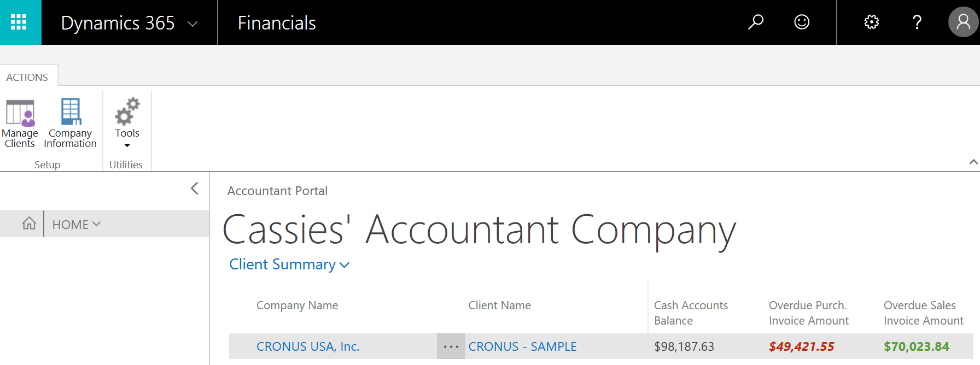Open the search magnifier

pos(756,22)
